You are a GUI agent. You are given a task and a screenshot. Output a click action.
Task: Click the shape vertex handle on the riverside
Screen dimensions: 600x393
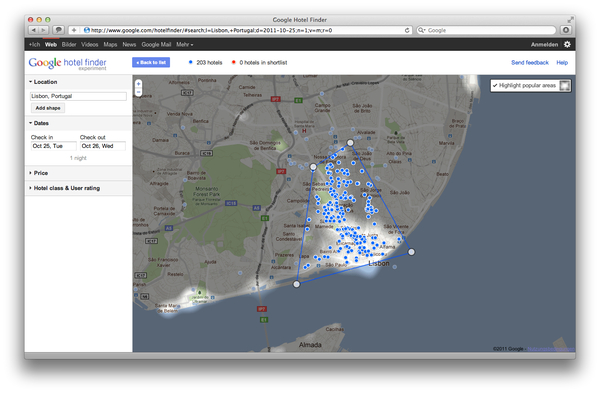[297, 284]
